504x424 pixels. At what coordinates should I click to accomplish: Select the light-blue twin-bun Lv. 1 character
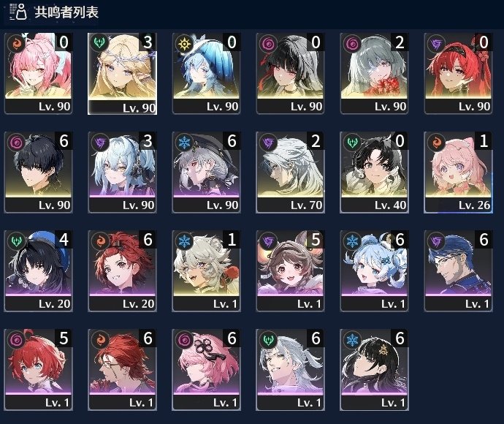coord(375,271)
